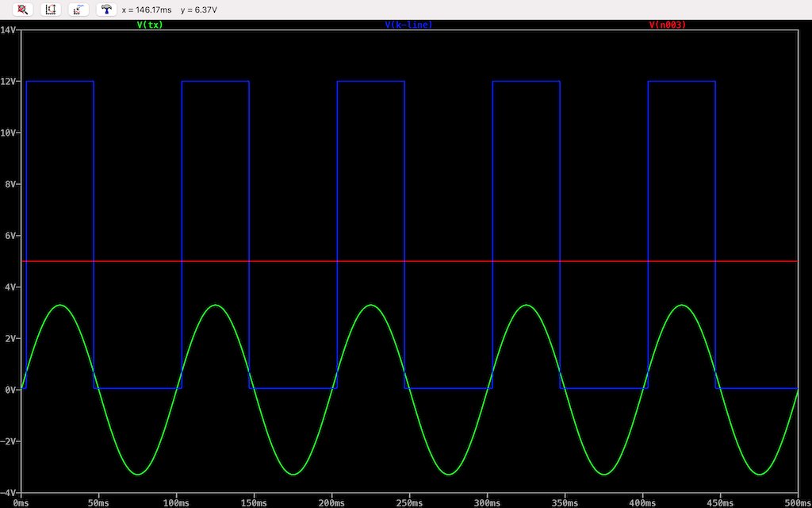Screen dimensions: 812x508
Task: Click the 250ms label on time axis
Action: tap(409, 502)
